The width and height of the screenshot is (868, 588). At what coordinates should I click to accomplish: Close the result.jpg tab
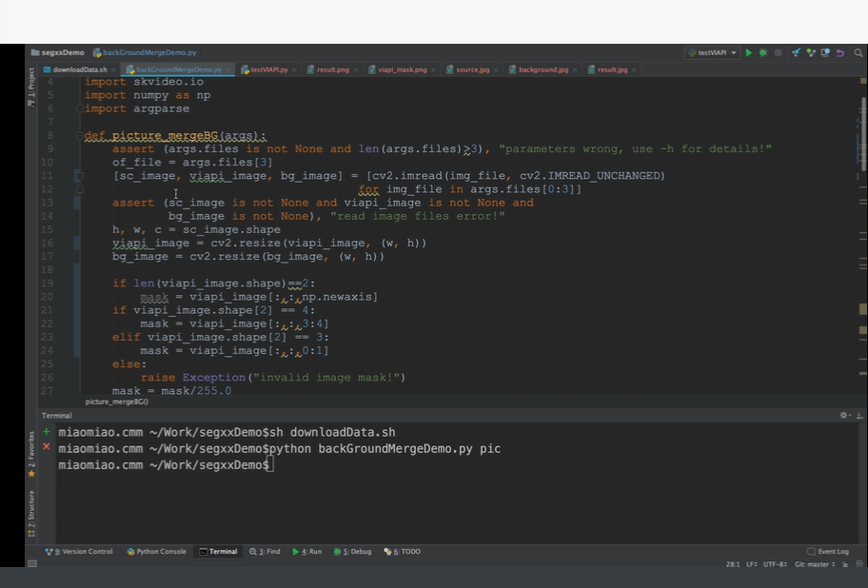634,69
